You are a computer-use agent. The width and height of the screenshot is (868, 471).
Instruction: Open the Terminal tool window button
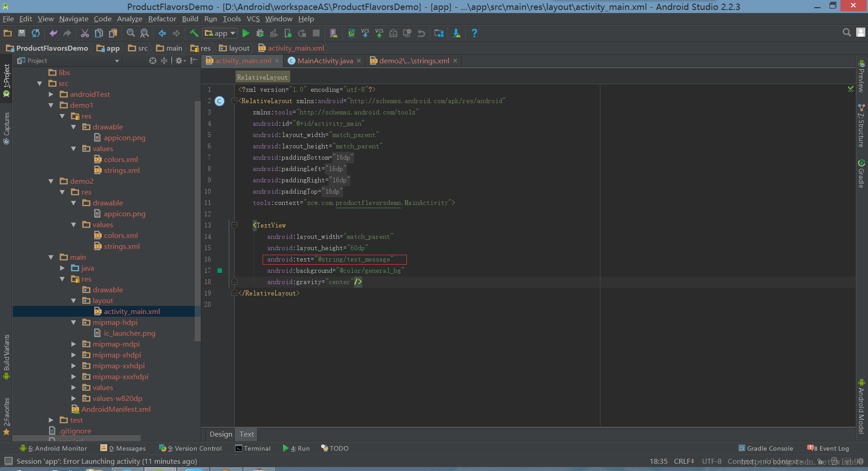[253, 448]
